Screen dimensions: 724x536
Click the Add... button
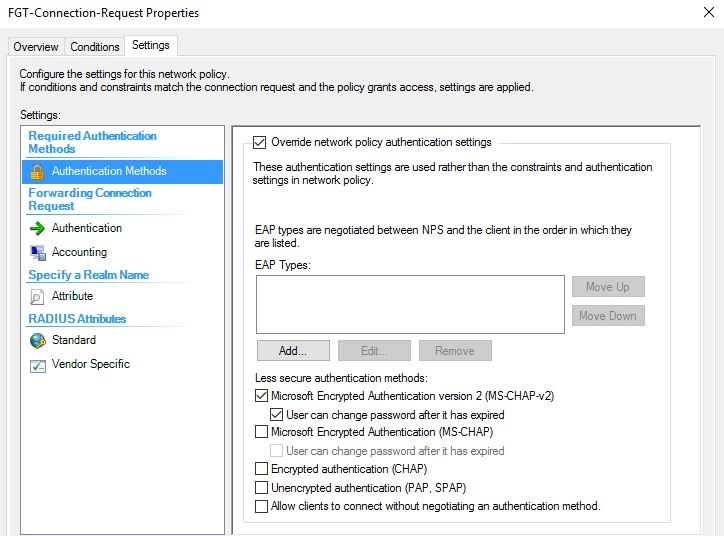(293, 351)
